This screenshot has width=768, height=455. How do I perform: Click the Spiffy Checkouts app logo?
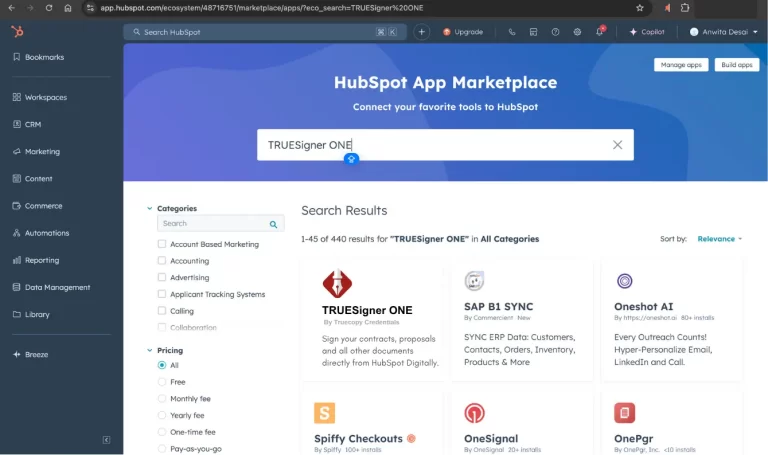pyautogui.click(x=324, y=413)
